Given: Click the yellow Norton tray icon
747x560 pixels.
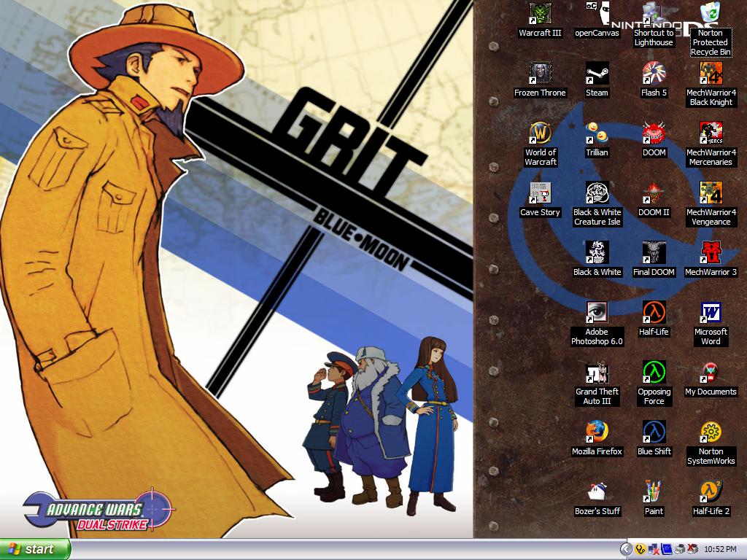Looking at the screenshot, I should point(640,549).
